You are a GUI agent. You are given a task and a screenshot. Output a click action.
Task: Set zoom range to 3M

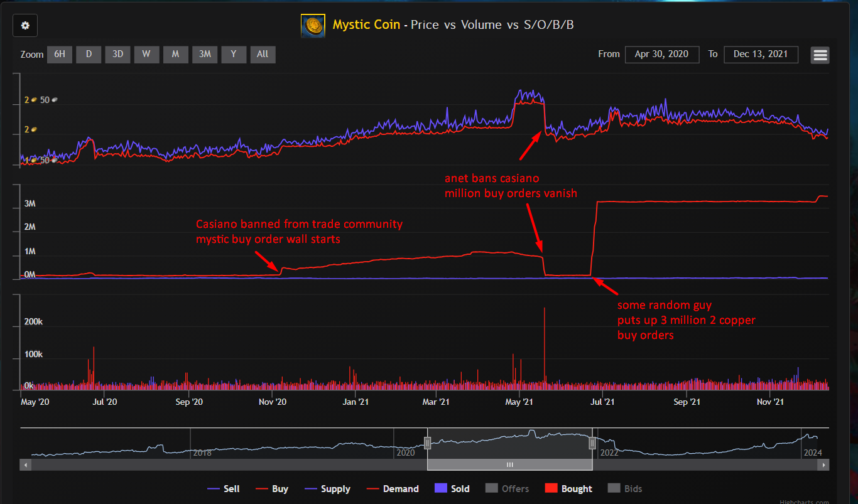pos(205,55)
